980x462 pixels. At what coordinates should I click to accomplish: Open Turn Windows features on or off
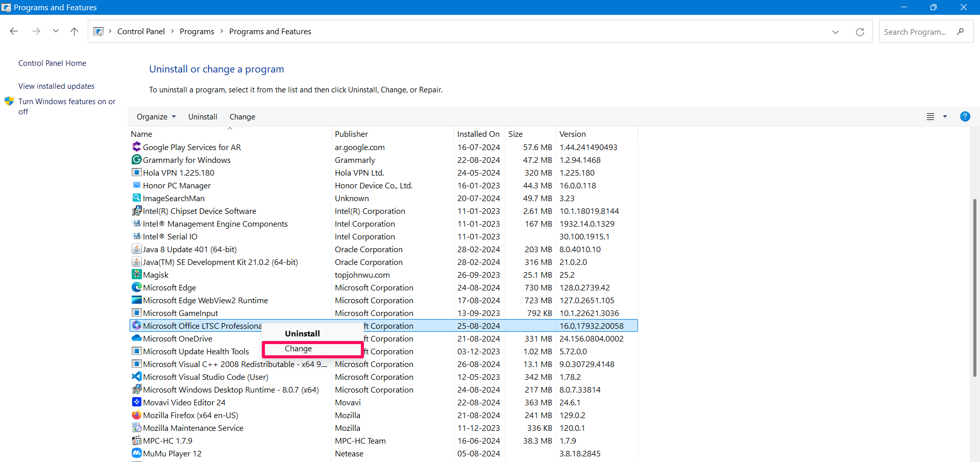(67, 106)
